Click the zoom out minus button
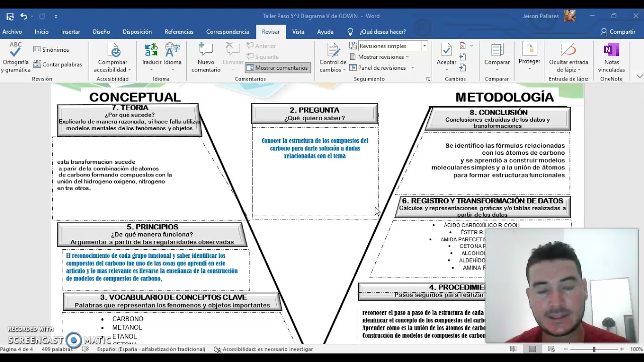Screen dimensions: 644x362 (566, 349)
